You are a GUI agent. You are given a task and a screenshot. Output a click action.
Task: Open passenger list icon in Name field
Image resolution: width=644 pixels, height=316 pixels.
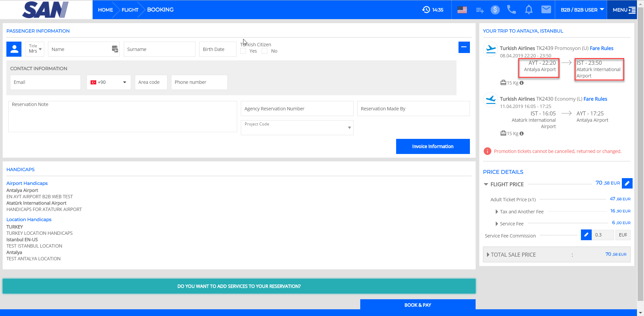[115, 49]
